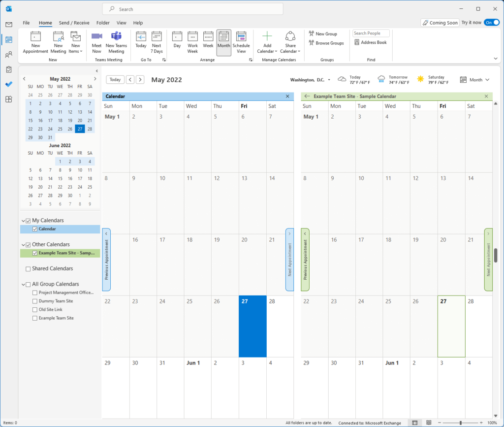Uncheck the Calendar checkbox
The image size is (504, 427).
coord(35,229)
